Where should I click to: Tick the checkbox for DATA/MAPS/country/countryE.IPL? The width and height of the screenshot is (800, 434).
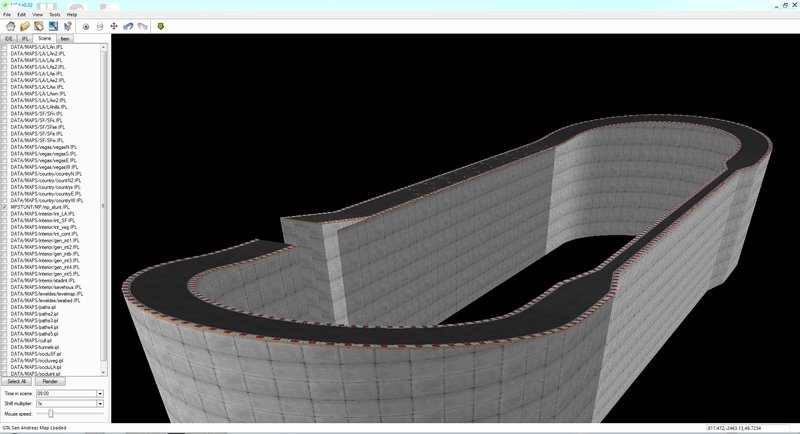point(5,194)
